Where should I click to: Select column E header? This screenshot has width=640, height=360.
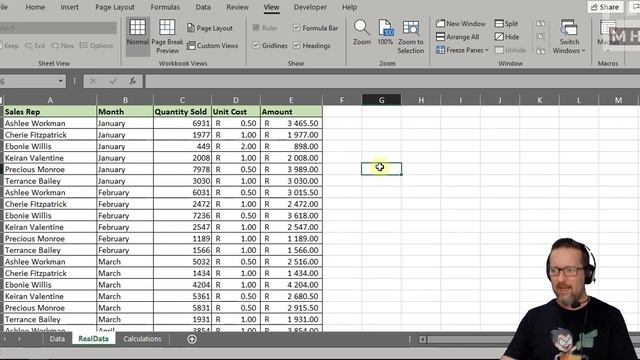pyautogui.click(x=291, y=100)
